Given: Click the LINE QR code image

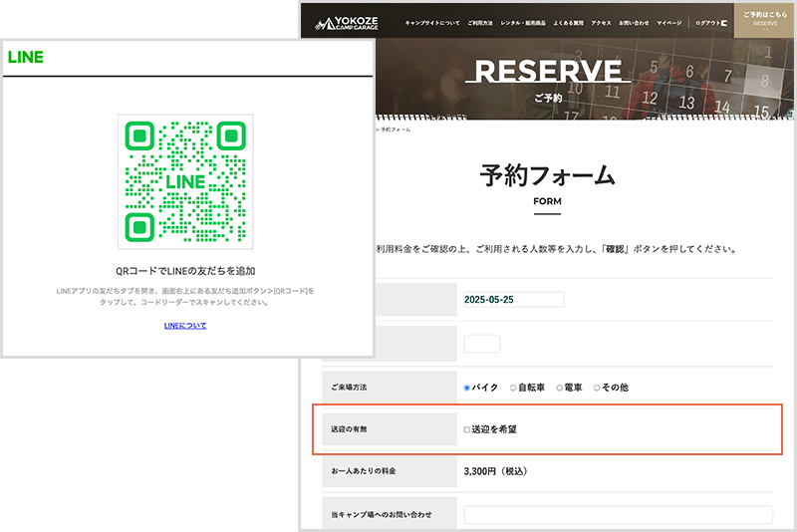Looking at the screenshot, I should [x=185, y=181].
